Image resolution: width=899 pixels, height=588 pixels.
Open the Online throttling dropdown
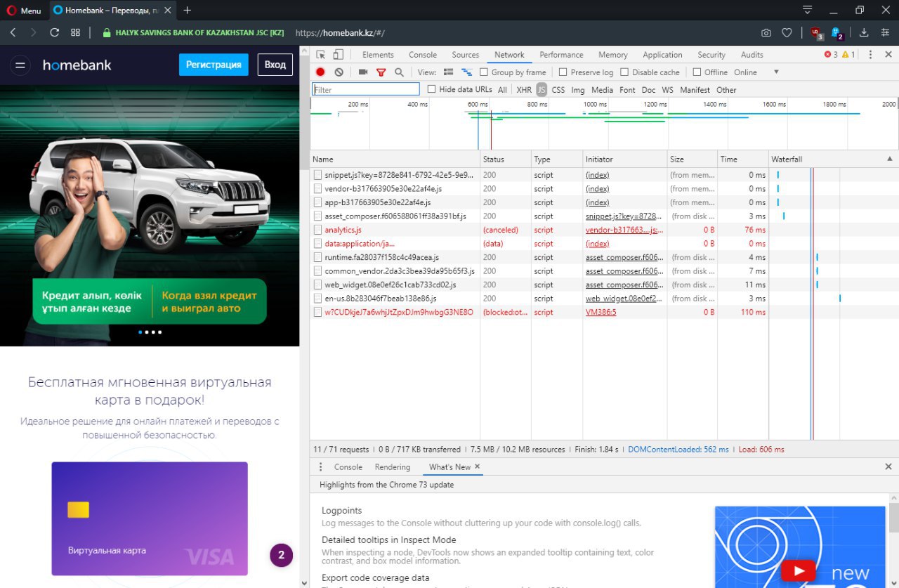pos(756,72)
